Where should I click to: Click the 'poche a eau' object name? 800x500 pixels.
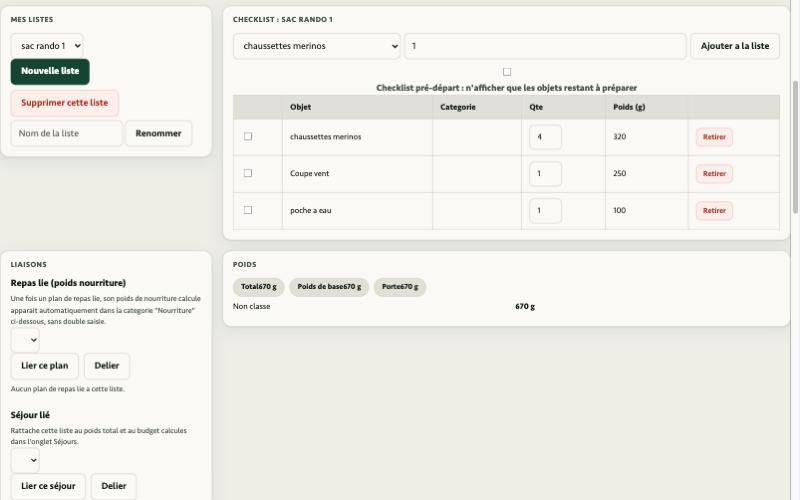310,210
